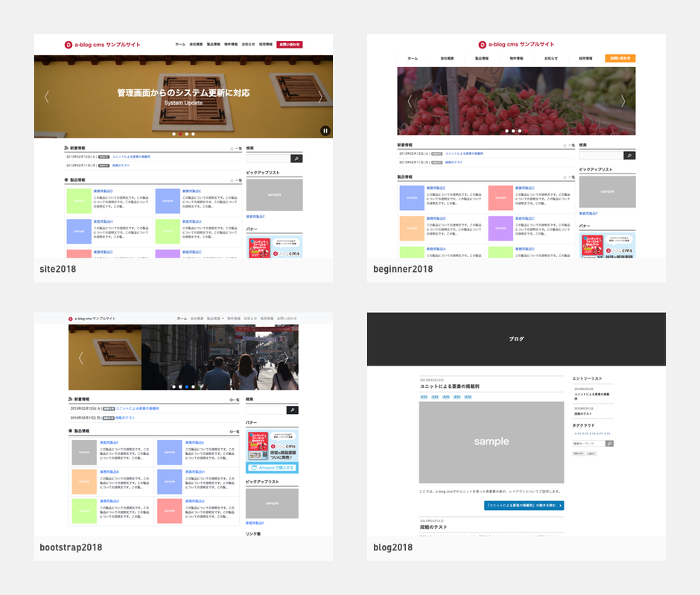Click the orange お問い合わせ button in beginner2018
Image resolution: width=700 pixels, height=595 pixels.
[x=620, y=58]
